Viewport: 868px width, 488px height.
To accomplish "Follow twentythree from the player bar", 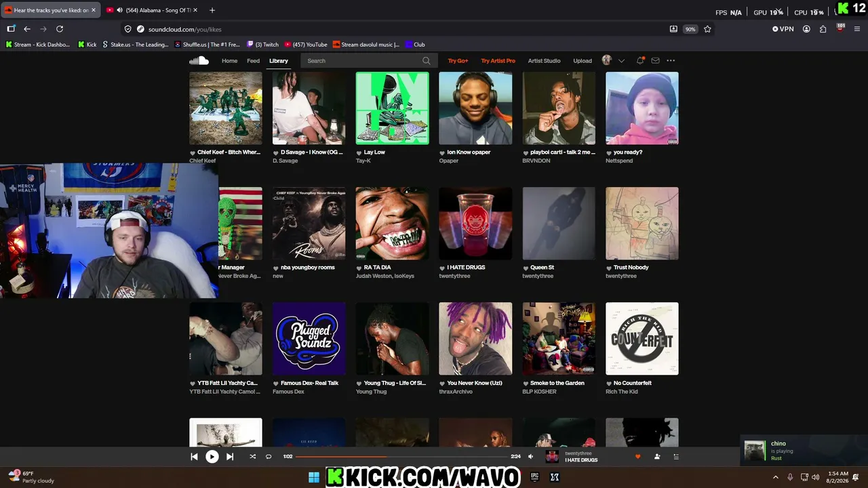I will (657, 457).
